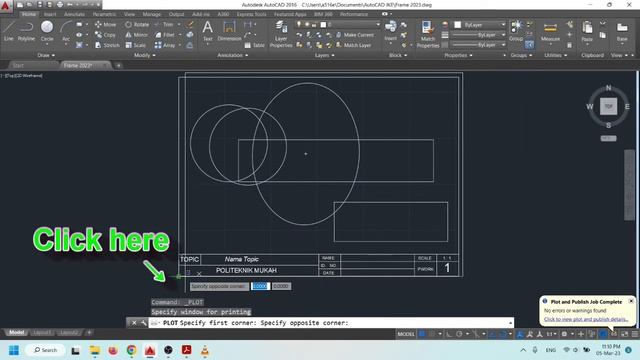The width and height of the screenshot is (640, 360).
Task: Expand the Block panel
Action: 398,55
